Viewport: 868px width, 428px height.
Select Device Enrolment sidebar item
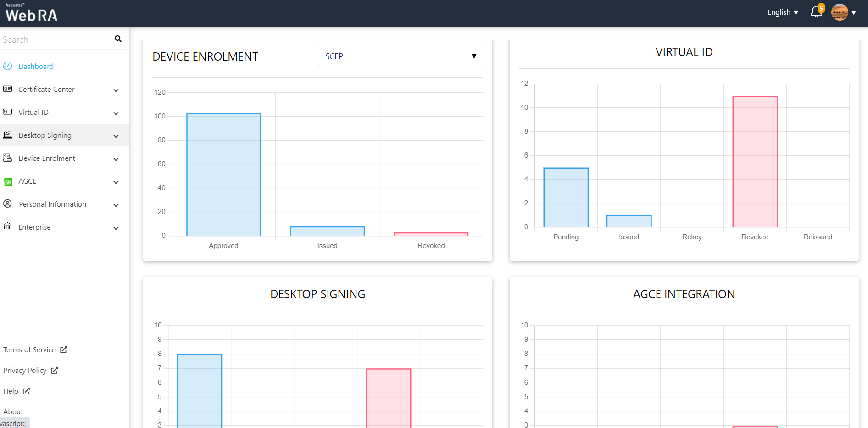[x=47, y=158]
